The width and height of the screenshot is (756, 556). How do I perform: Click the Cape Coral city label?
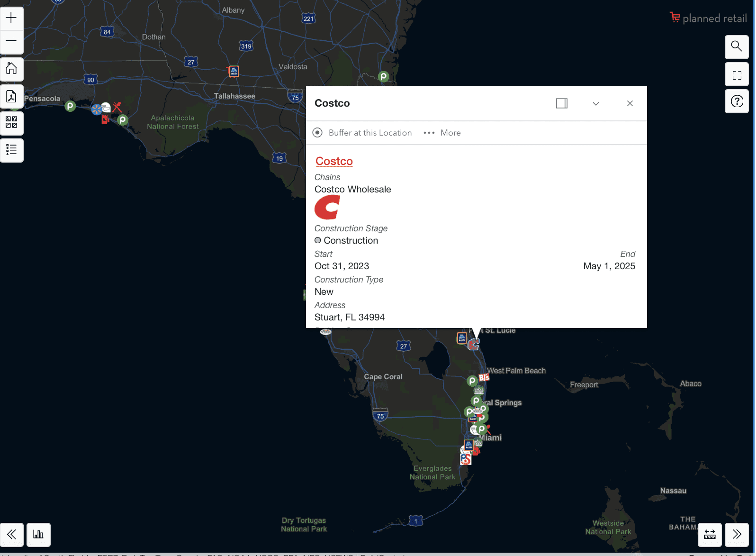383,377
